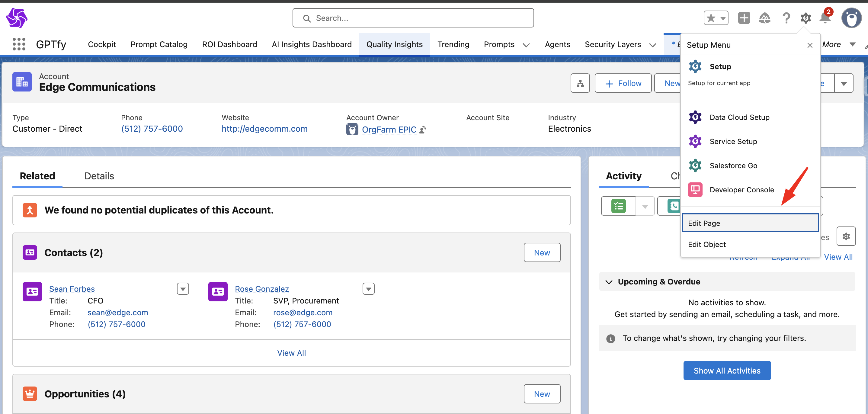The image size is (868, 414).
Task: Open favorites list dropdown arrow
Action: point(723,18)
